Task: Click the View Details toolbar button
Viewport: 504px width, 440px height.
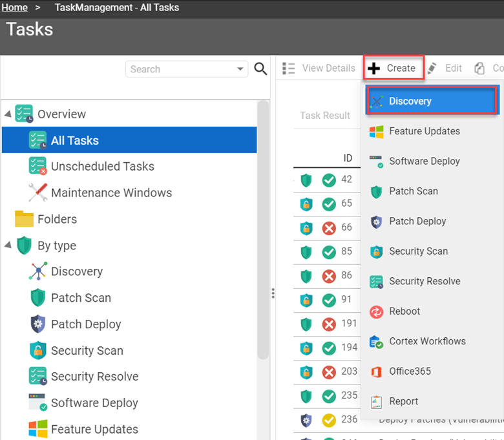Action: [319, 68]
